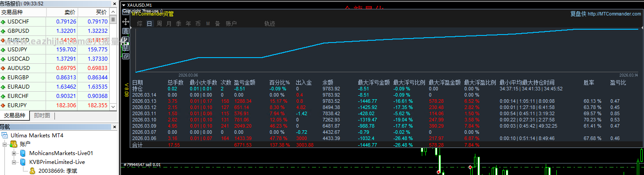Click the EURGBP direction arrow icon
The height and width of the screenshot is (175, 644).
coord(4,78)
